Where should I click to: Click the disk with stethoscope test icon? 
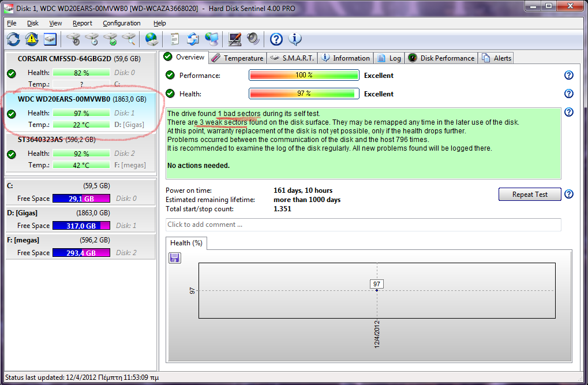point(73,39)
